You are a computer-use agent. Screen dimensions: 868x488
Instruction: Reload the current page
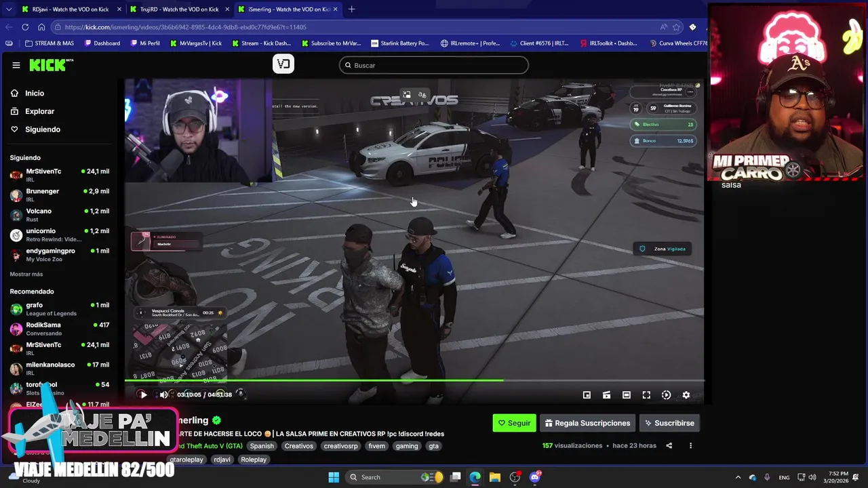(x=25, y=27)
